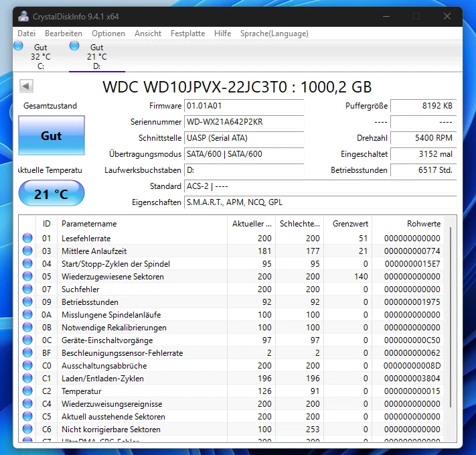The image size is (476, 455).
Task: Click status circle for 0A Misslungene Spindelanläufe
Action: coord(27,314)
